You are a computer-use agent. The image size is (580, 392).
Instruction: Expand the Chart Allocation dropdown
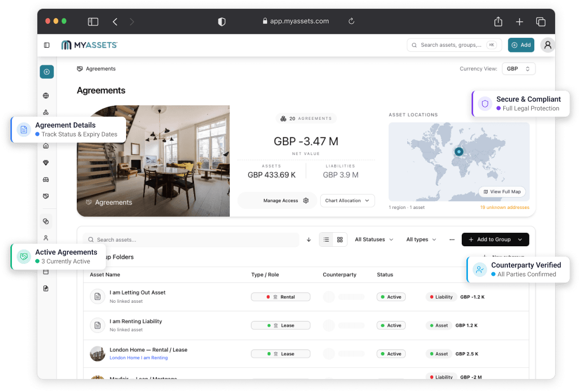[348, 201]
